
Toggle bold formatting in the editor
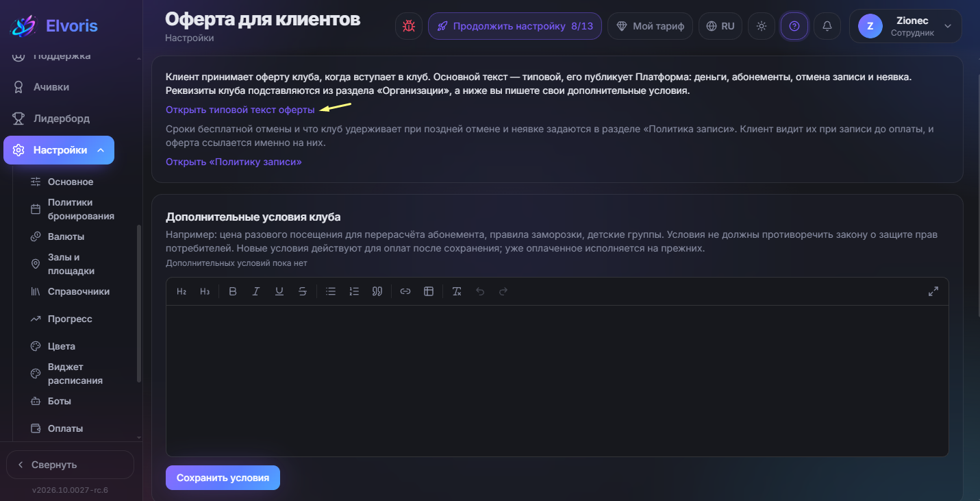pos(233,291)
